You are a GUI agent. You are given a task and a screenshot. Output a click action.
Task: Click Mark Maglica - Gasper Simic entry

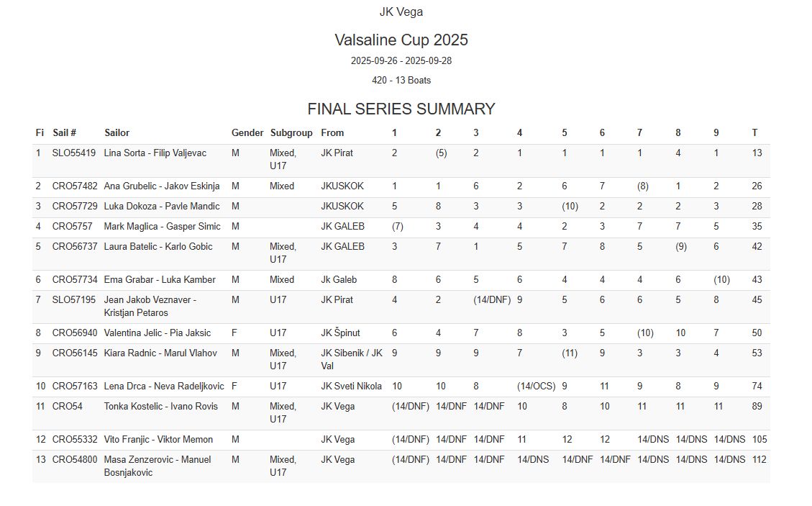162,226
